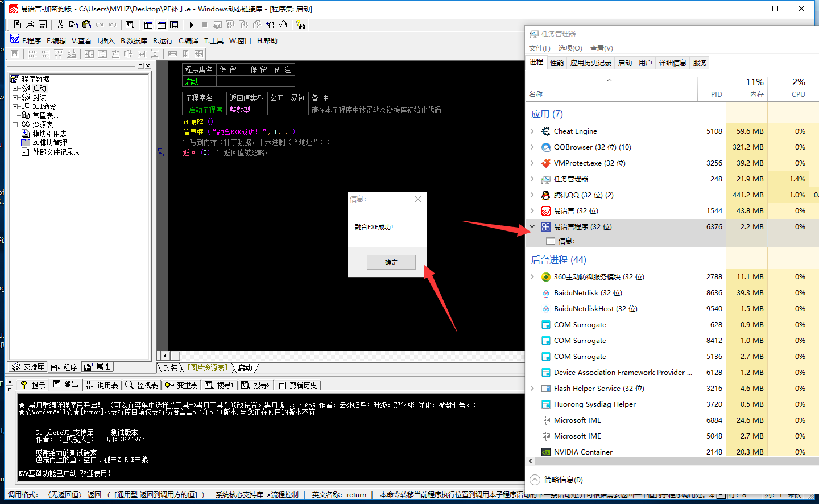Close the bottom output panel with its X
The image size is (819, 504).
tap(10, 382)
